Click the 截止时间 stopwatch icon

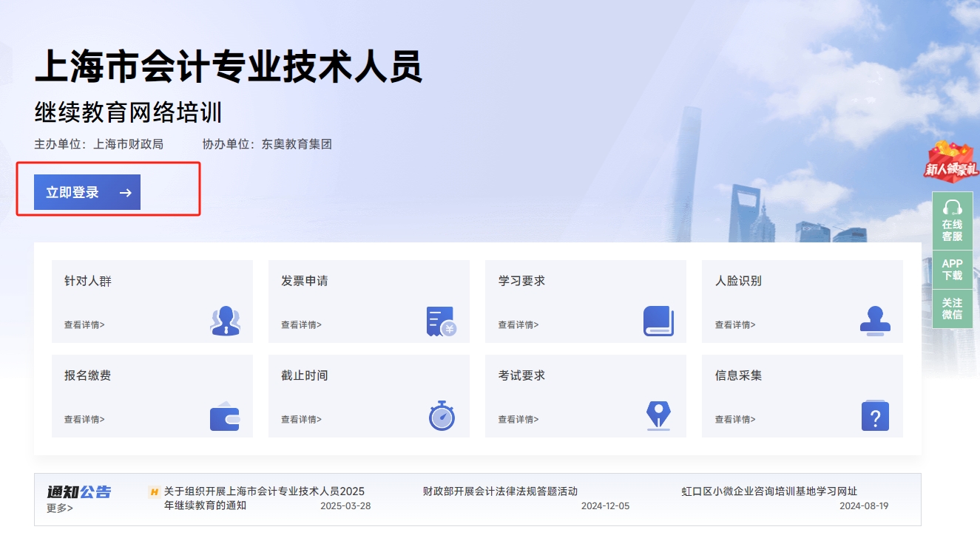pos(442,416)
